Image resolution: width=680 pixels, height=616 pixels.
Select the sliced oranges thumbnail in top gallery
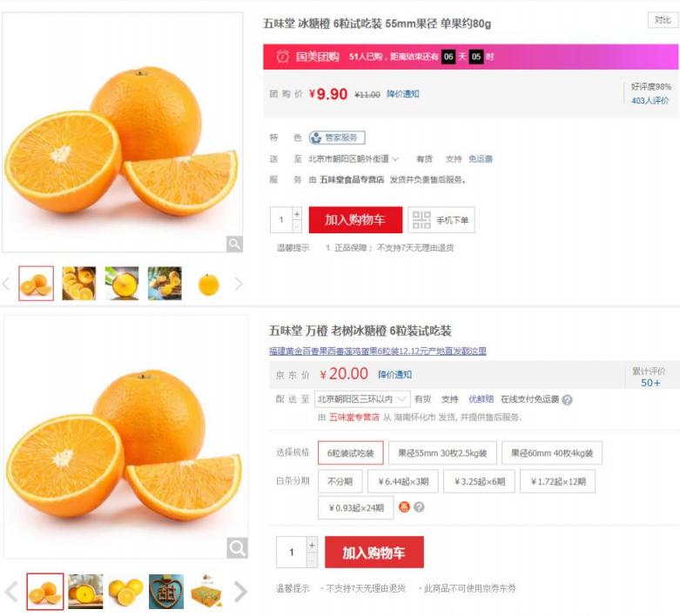79,284
